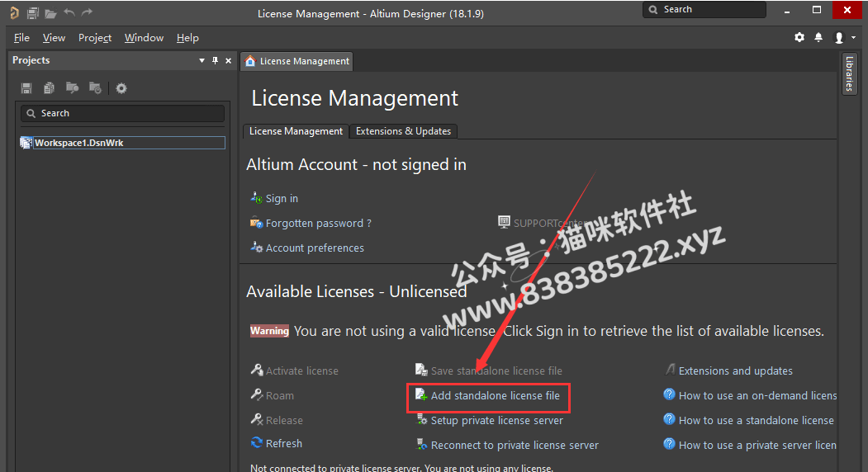This screenshot has height=472, width=868.
Task: Toggle the Projects panel pin
Action: [x=215, y=60]
